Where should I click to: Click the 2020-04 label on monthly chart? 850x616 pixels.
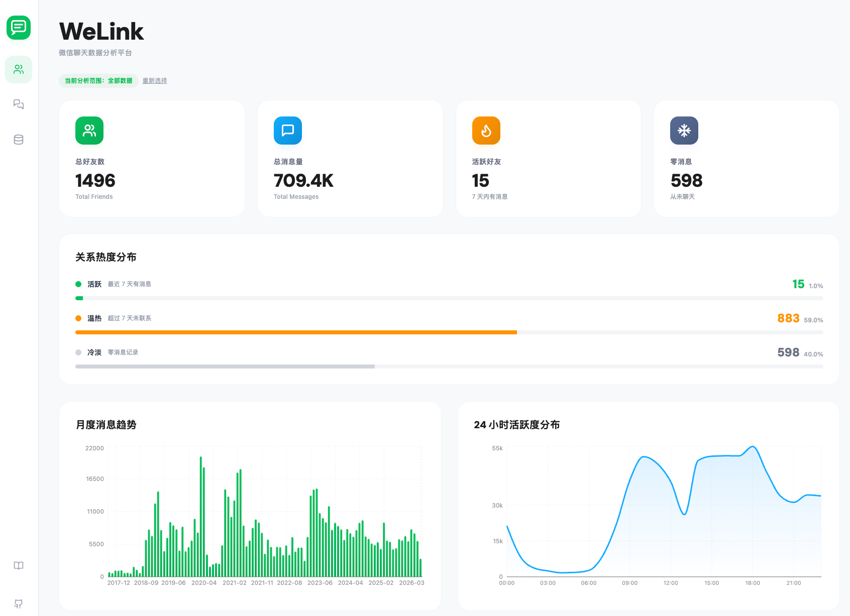pos(204,583)
